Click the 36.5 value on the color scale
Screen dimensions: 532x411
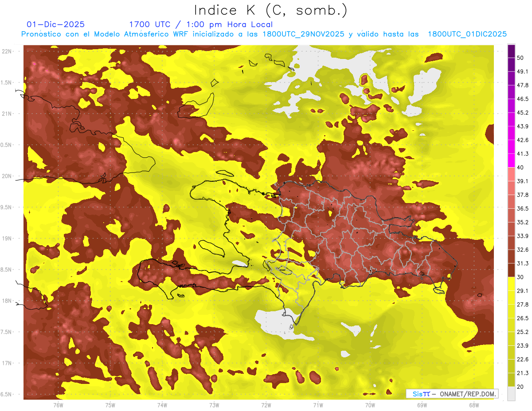[x=522, y=208]
